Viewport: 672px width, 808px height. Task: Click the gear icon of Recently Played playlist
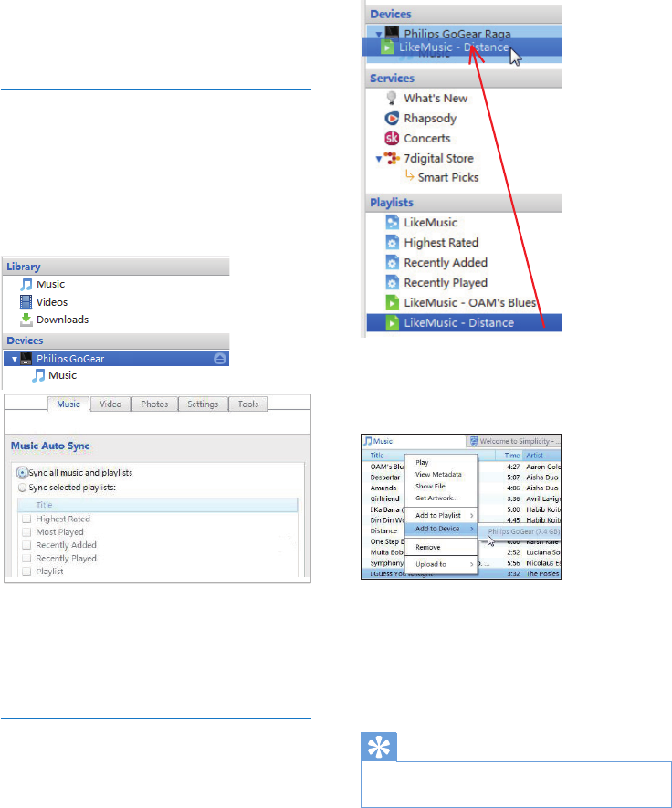[x=393, y=283]
